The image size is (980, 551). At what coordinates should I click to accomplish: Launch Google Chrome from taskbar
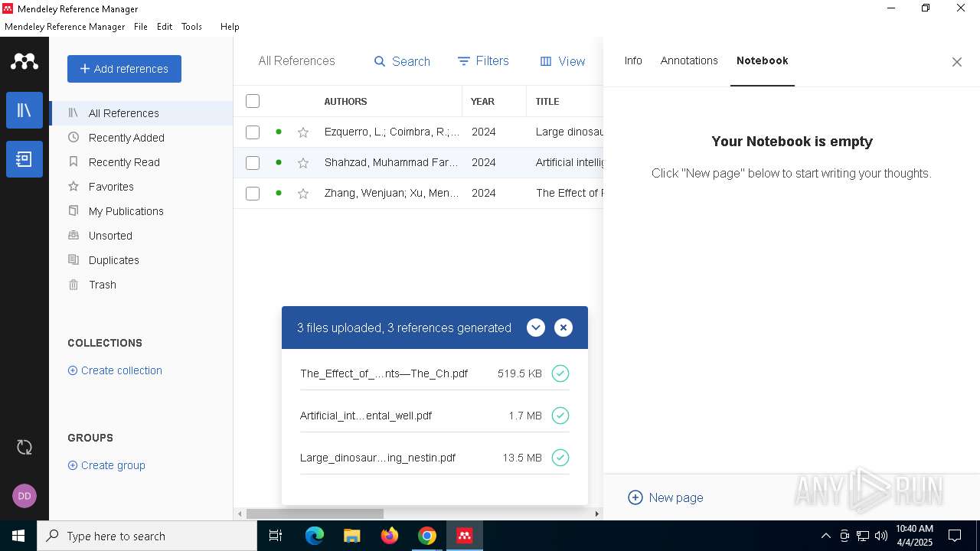(427, 536)
